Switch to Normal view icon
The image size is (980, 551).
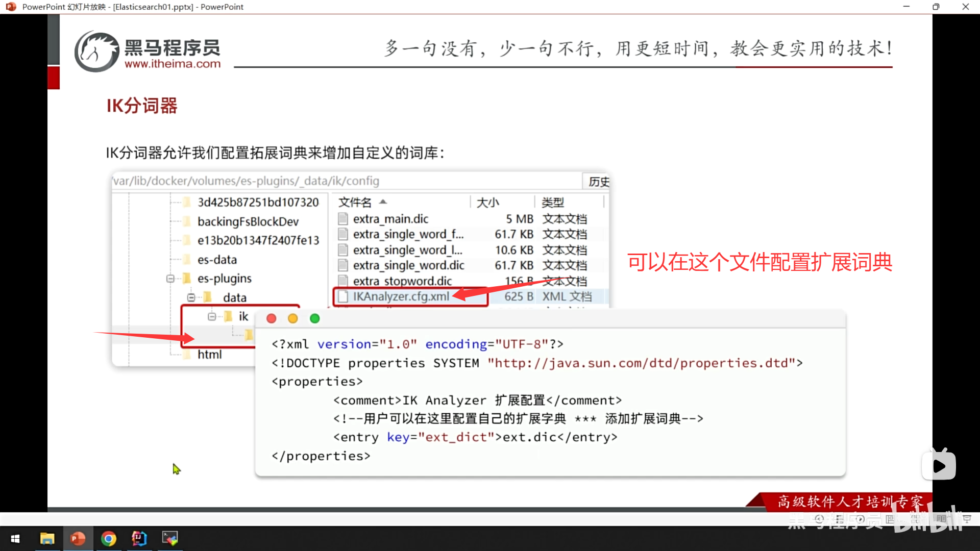click(x=890, y=519)
